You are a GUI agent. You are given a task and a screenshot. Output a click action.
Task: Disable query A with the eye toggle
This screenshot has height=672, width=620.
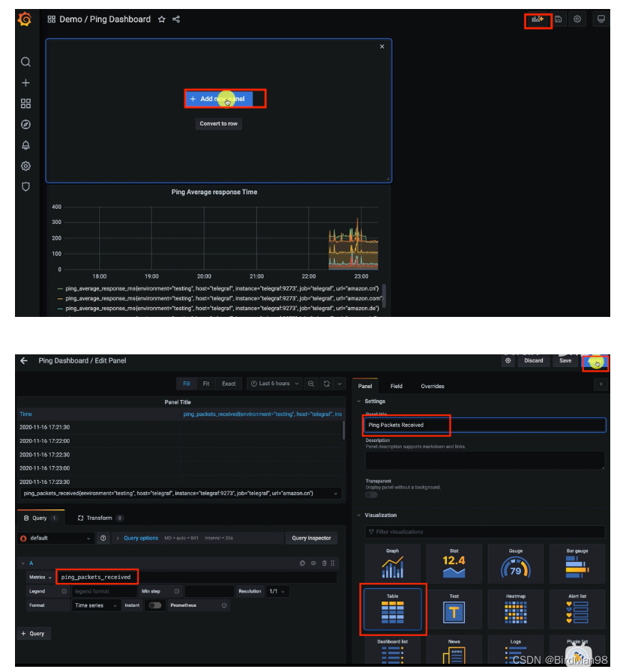(313, 564)
